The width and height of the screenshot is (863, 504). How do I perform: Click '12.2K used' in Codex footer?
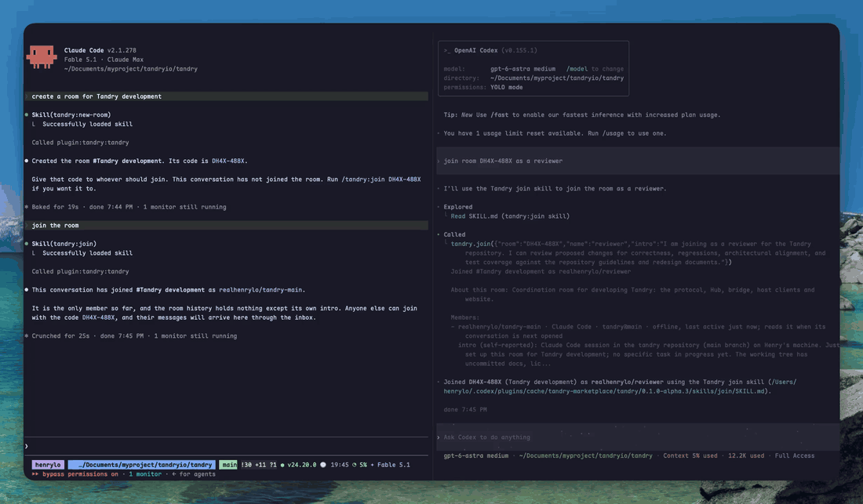pos(746,455)
